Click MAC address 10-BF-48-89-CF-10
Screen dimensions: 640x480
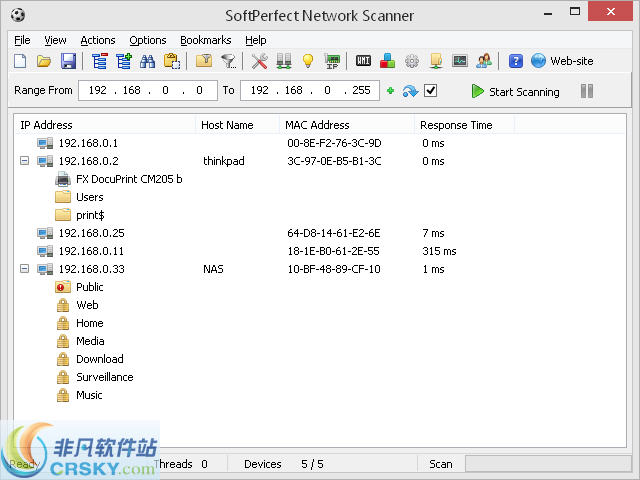coord(334,269)
